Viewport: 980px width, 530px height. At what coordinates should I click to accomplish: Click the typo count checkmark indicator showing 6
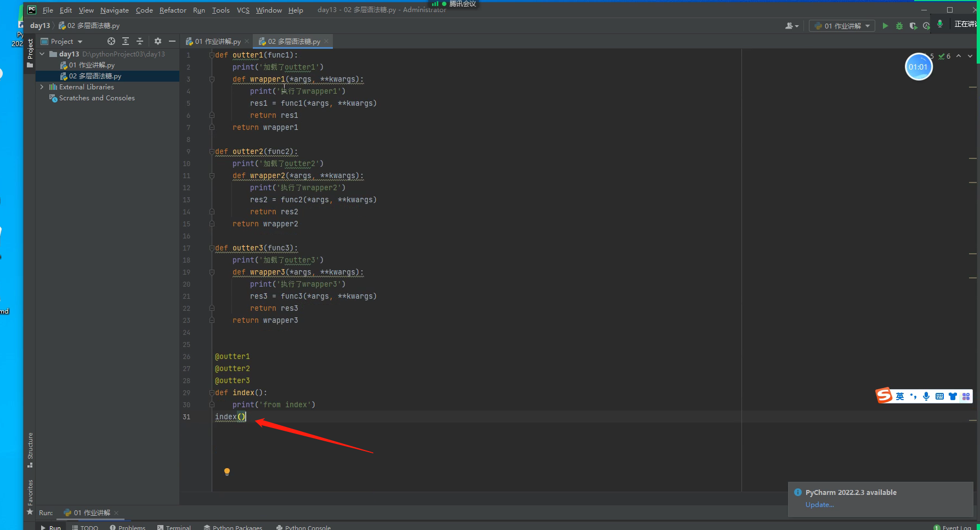pos(944,56)
